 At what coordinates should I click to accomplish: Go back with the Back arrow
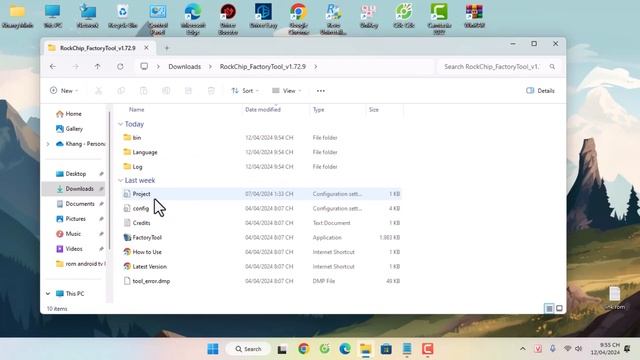[x=53, y=67]
